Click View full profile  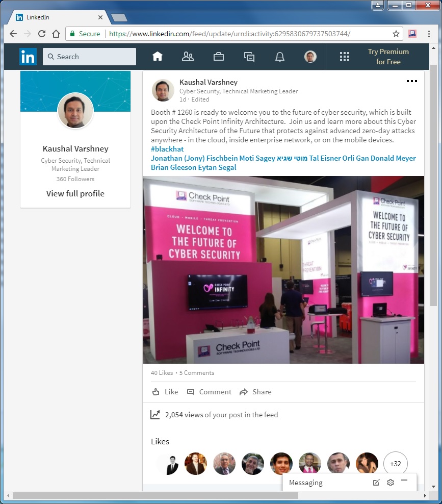pos(75,193)
